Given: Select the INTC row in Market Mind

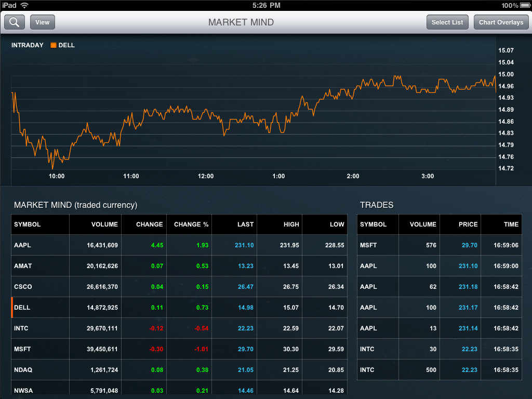Looking at the screenshot, I should [179, 328].
